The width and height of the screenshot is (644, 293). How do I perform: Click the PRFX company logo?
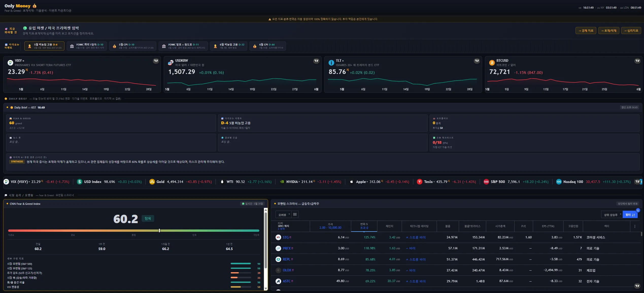click(278, 248)
